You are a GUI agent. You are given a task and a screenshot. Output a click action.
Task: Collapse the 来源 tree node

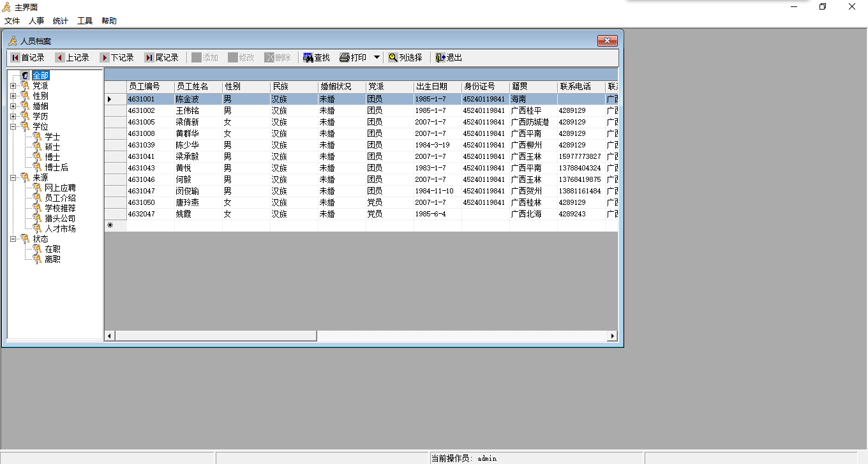pyautogui.click(x=13, y=177)
